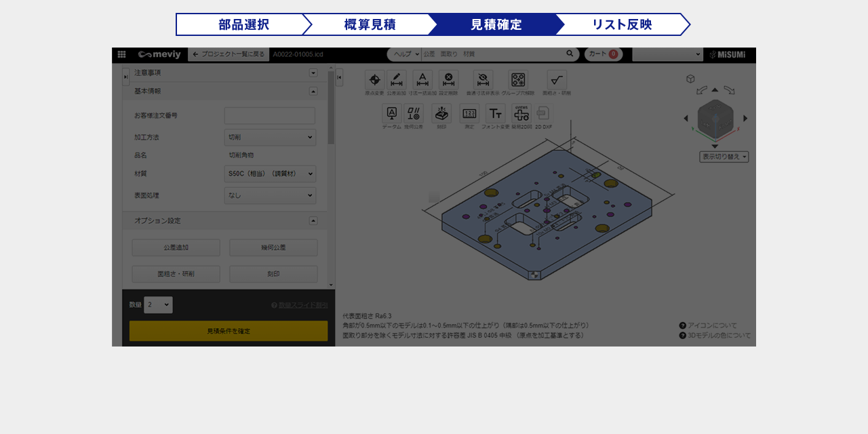Open the 加工方法 processing method dropdown
The image size is (868, 434).
[x=270, y=137]
